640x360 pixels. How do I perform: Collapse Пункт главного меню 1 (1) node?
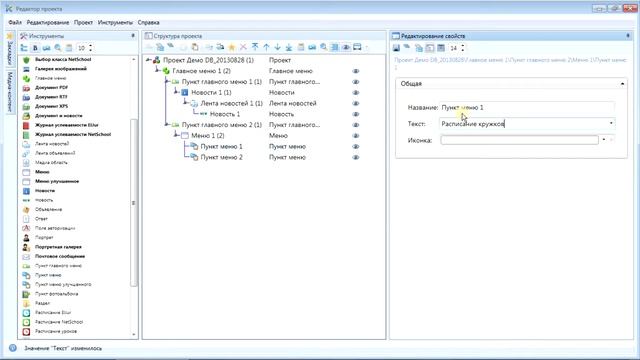[167, 82]
